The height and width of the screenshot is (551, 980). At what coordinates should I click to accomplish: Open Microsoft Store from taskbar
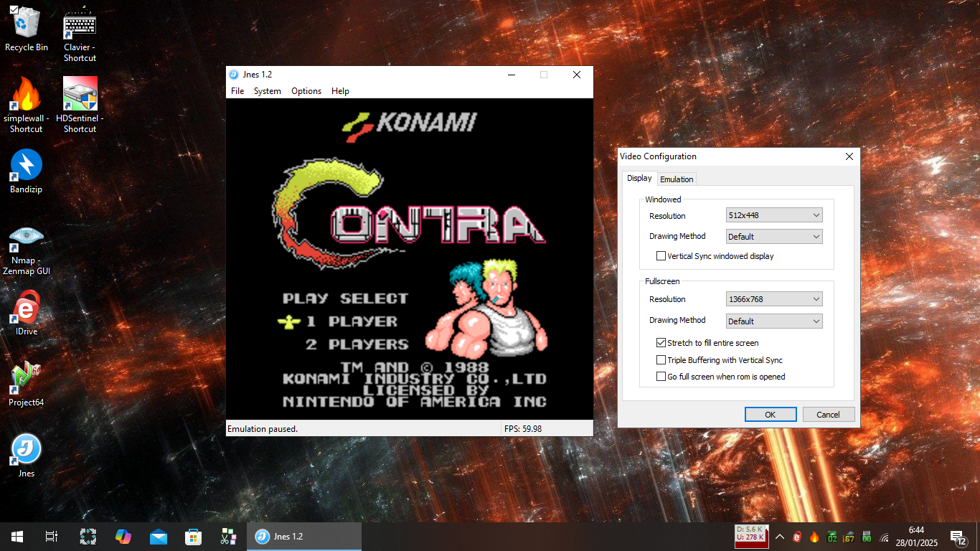pyautogui.click(x=194, y=537)
